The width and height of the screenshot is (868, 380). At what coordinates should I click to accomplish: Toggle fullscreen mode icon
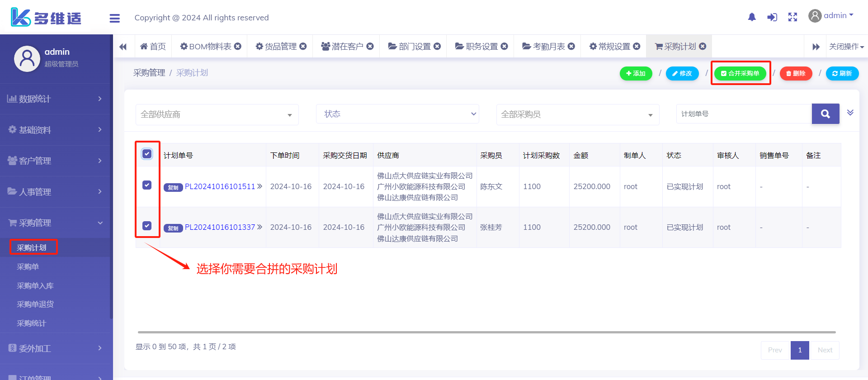click(793, 17)
